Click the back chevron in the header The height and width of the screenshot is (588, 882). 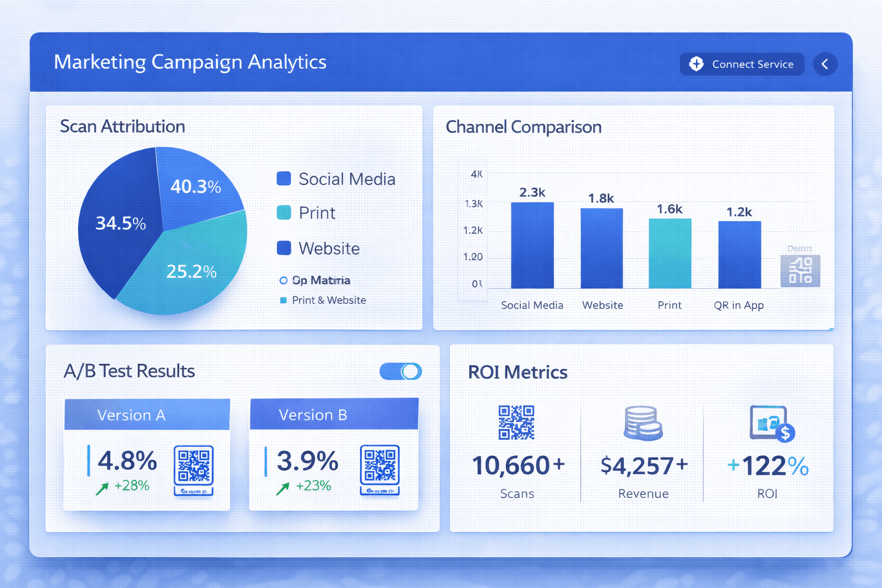(x=825, y=64)
